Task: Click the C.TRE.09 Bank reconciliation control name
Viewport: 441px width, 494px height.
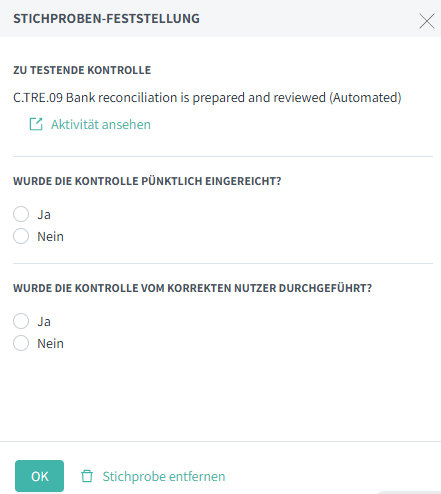Action: [x=207, y=98]
